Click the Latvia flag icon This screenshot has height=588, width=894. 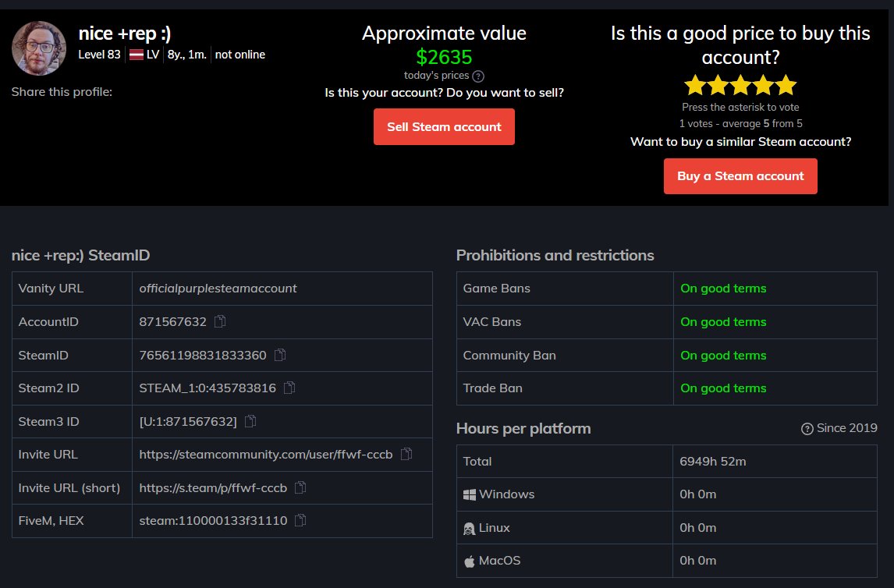[137, 55]
